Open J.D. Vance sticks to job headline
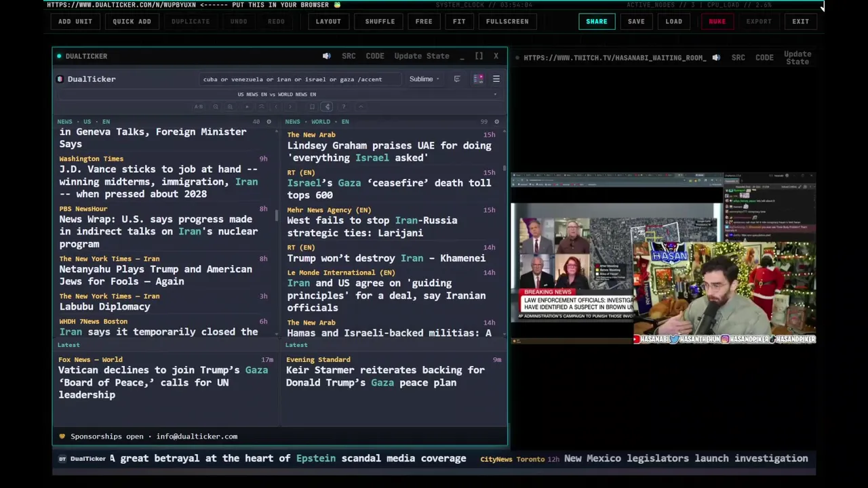This screenshot has height=488, width=868. click(159, 182)
